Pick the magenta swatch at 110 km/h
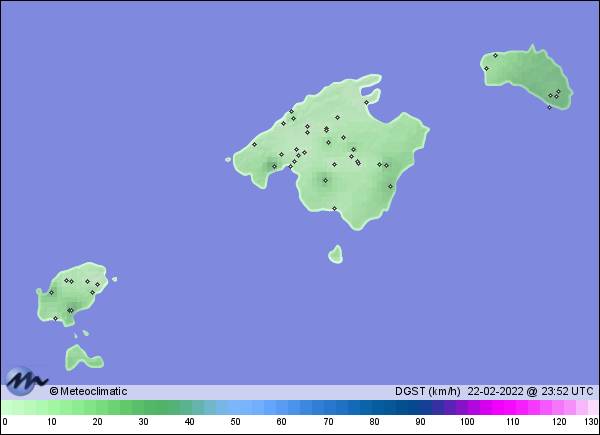Image resolution: width=600 pixels, height=435 pixels. [513, 408]
